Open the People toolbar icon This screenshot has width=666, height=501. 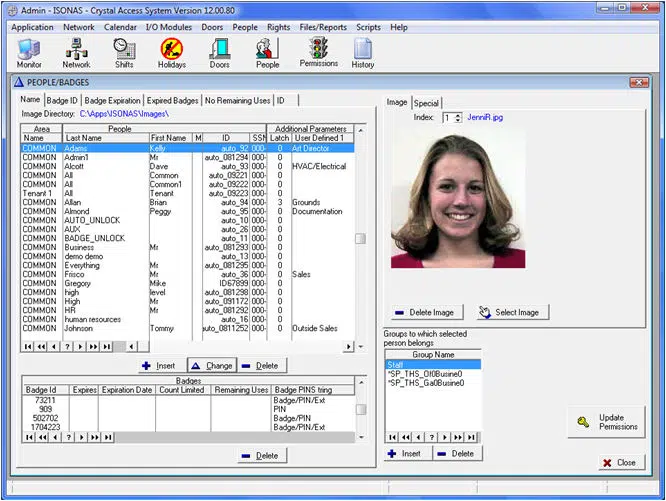(x=267, y=52)
